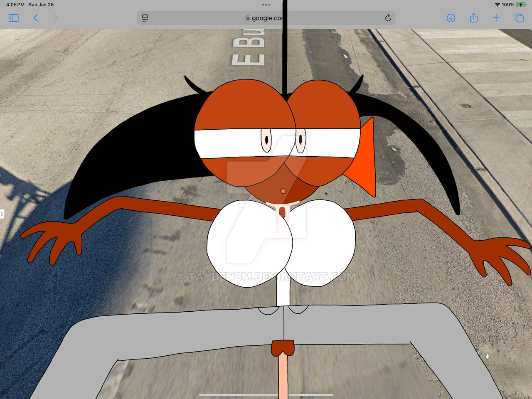Tap the home indicator bar

[266, 395]
